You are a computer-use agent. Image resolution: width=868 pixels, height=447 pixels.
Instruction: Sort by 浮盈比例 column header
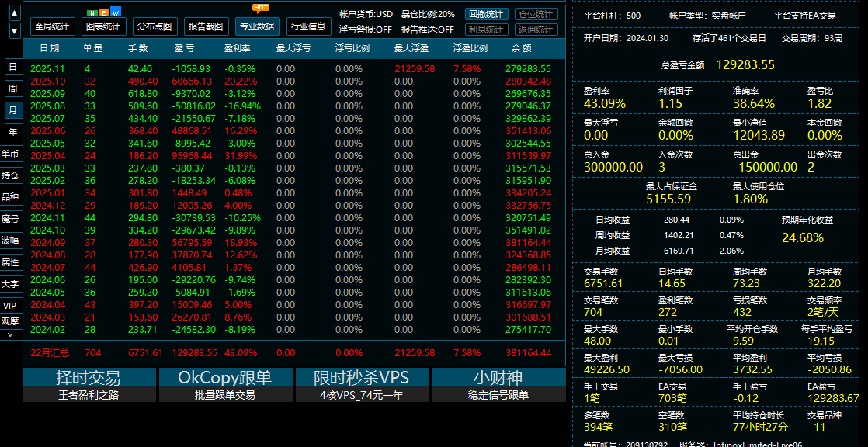[x=470, y=48]
